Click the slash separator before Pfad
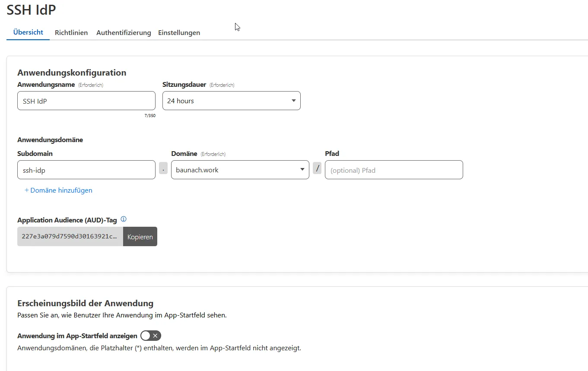This screenshot has width=588, height=371. coord(317,169)
